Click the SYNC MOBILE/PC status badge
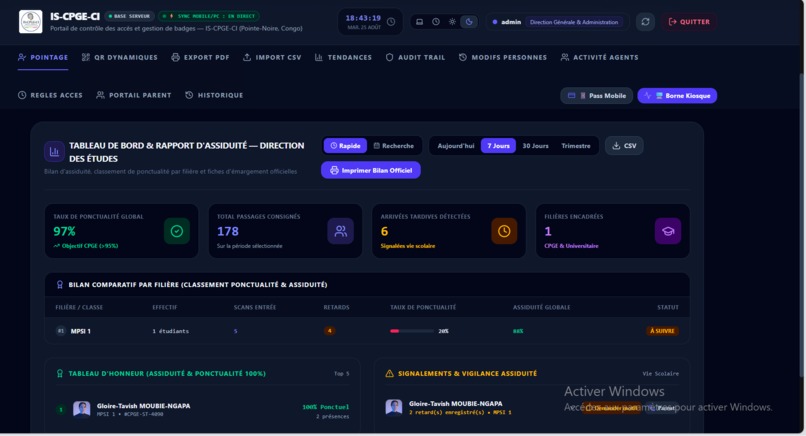Screen dimensions: 806x436 [x=209, y=16]
